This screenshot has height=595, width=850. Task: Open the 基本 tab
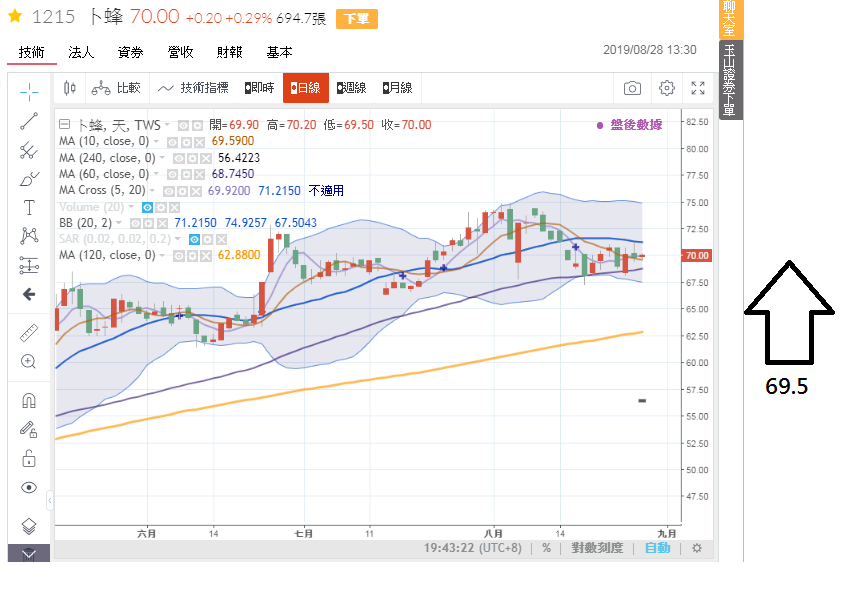280,53
